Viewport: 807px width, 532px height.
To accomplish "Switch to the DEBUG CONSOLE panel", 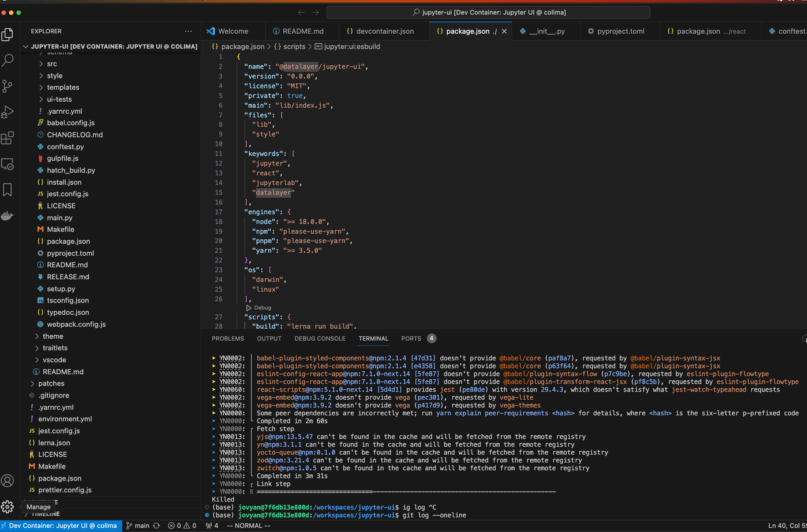I will [320, 338].
